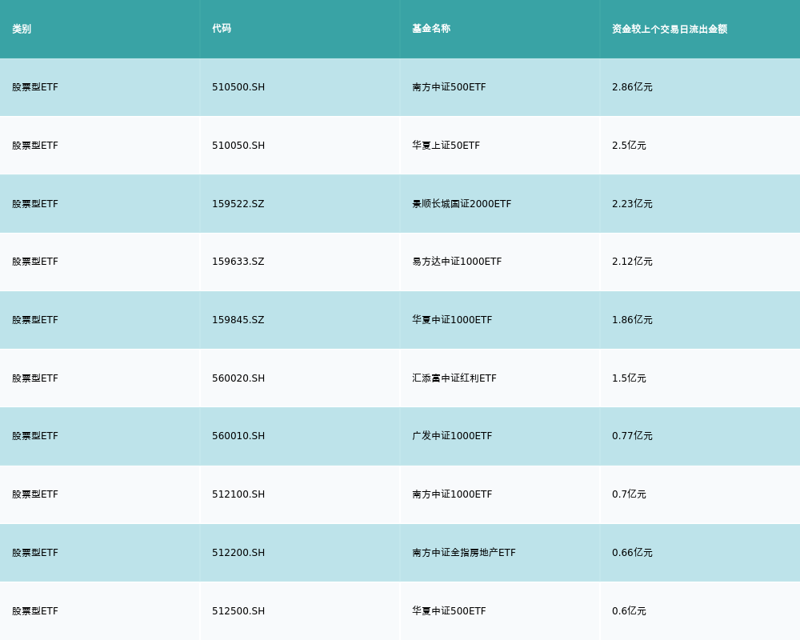Click 股票型ETF in the 512100.SH row
Viewport: 800px width, 640px height.
(35, 495)
